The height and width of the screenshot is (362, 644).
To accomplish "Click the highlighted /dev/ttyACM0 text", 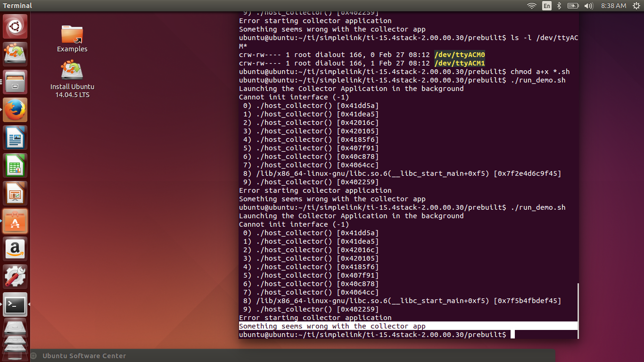I will (x=460, y=55).
